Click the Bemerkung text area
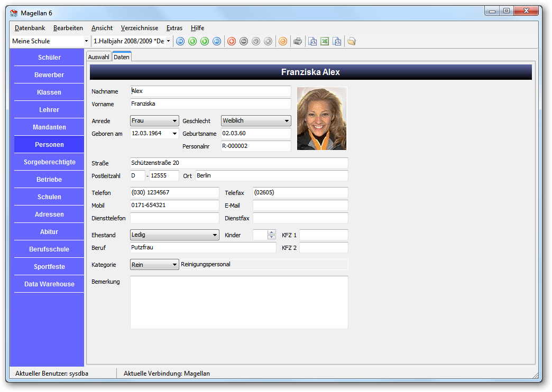Image resolution: width=552 pixels, height=392 pixels. point(239,302)
